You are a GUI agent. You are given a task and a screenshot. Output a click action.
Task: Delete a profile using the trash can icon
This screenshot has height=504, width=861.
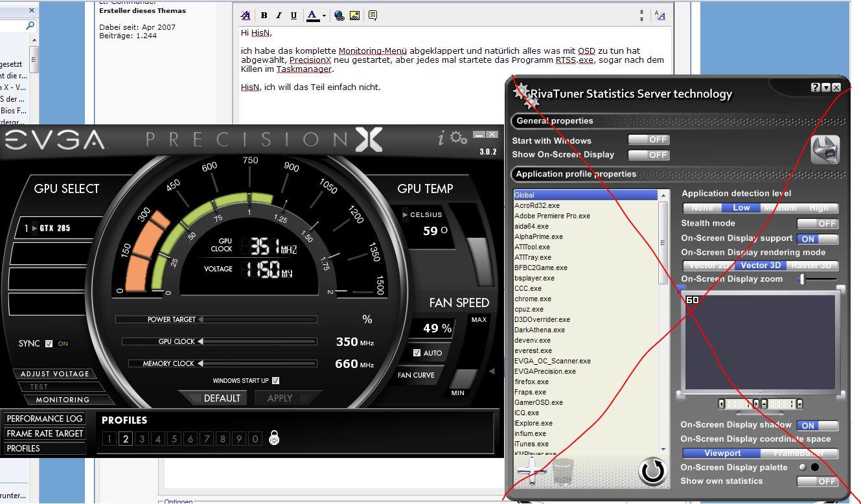click(562, 471)
